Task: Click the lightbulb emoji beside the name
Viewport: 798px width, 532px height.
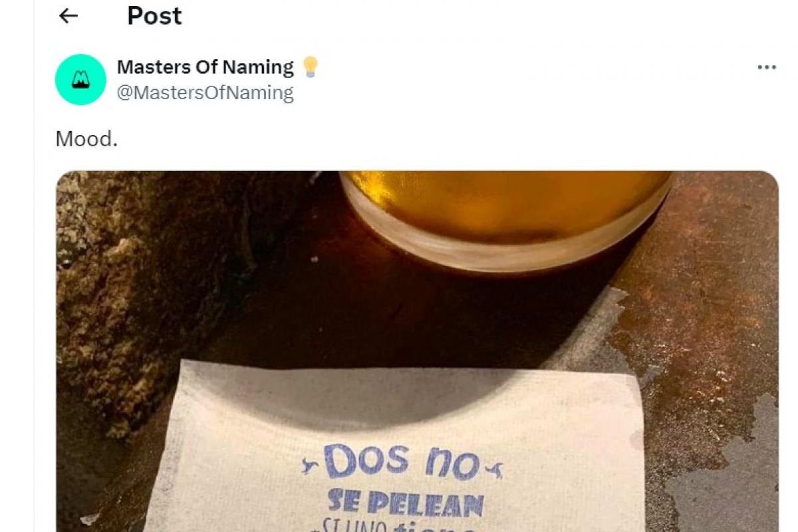Action: [310, 66]
